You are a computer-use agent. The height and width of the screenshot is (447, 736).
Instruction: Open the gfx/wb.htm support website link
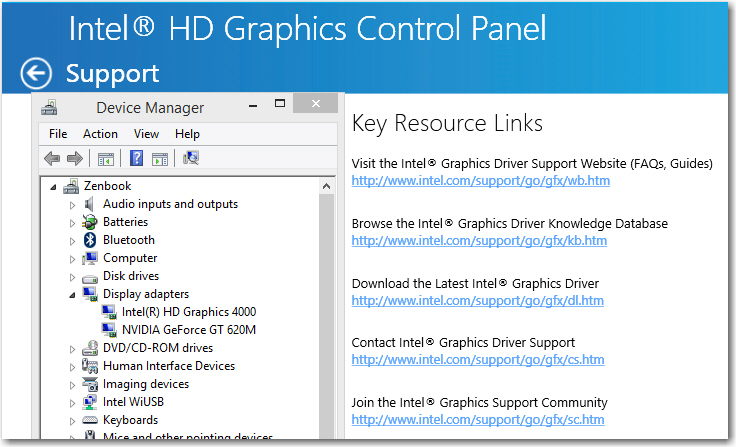(x=481, y=181)
